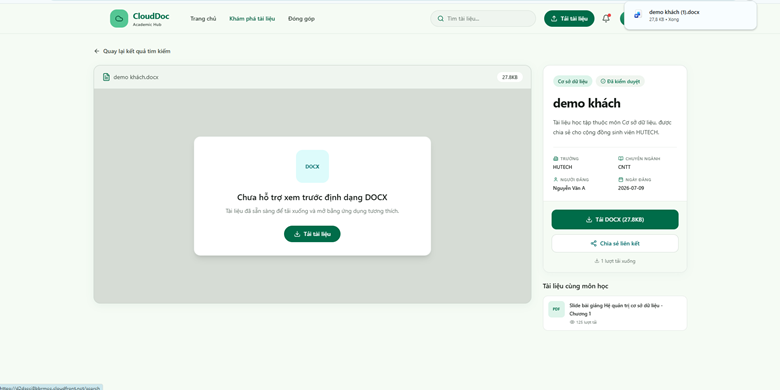This screenshot has width=780, height=390.
Task: Click Quay lại kết quả tìm kiếm link
Action: [x=132, y=51]
